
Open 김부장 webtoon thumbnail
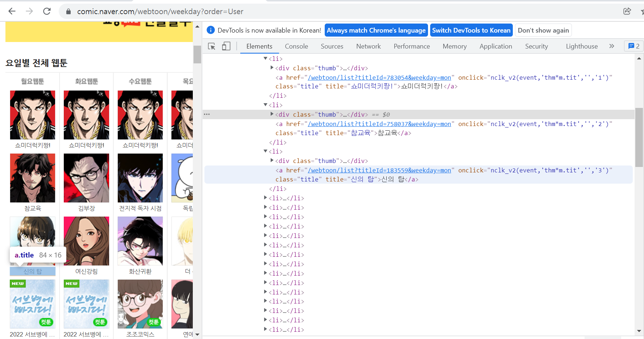pos(86,178)
